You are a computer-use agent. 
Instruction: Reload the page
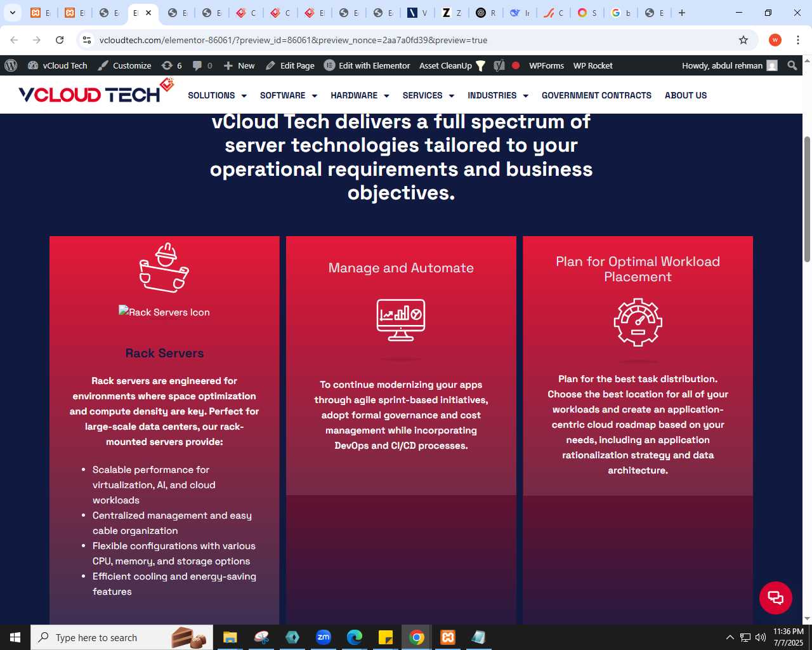pos(60,40)
